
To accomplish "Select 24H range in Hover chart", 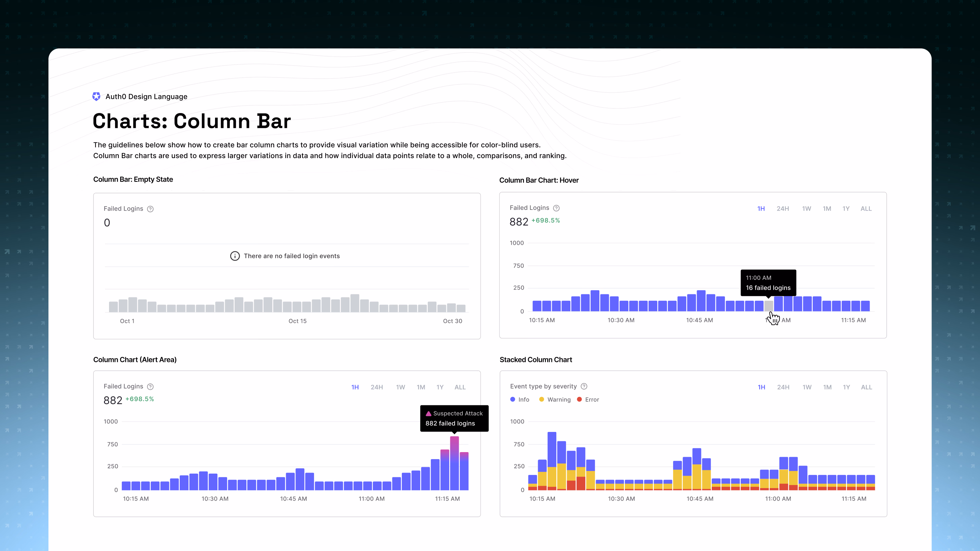I will (x=782, y=209).
